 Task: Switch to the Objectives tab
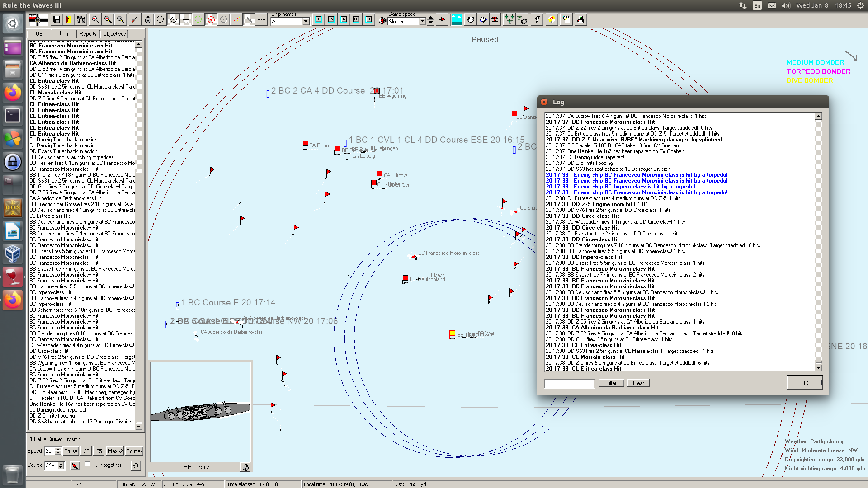pos(114,34)
